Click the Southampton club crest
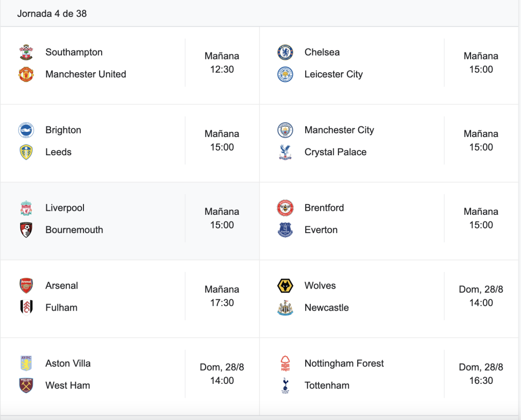The height and width of the screenshot is (420, 521). point(26,52)
